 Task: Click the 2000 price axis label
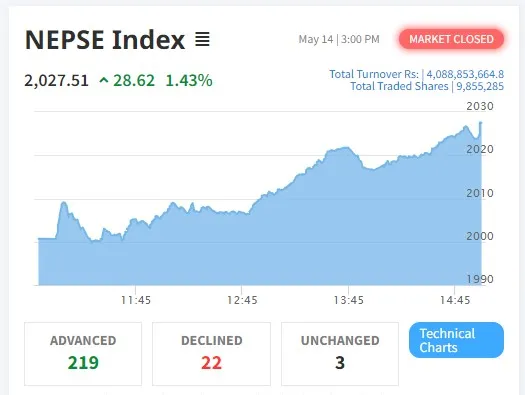click(480, 236)
